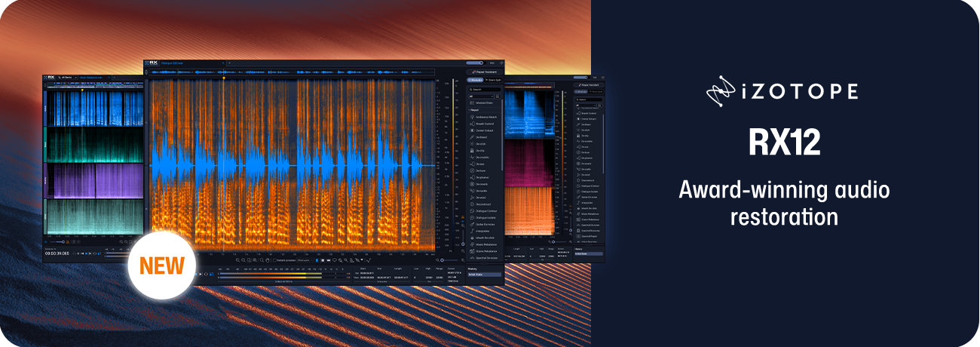Open Repair Assistant in center window

[x=485, y=72]
